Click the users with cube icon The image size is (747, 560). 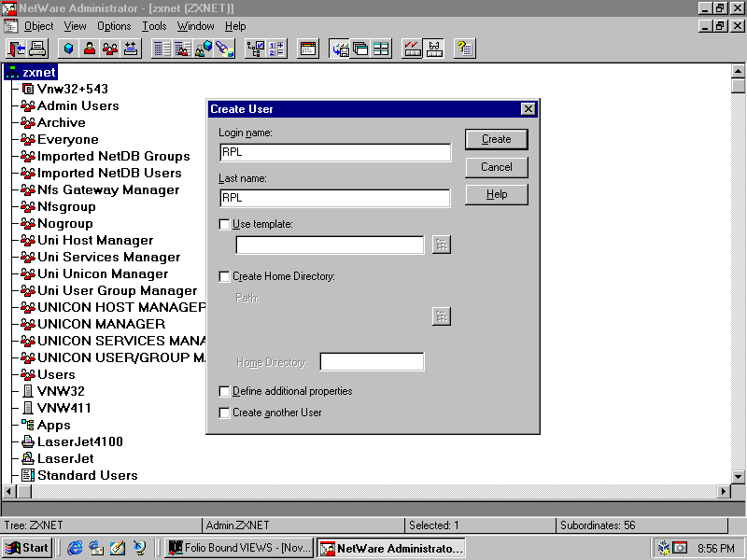pos(204,49)
